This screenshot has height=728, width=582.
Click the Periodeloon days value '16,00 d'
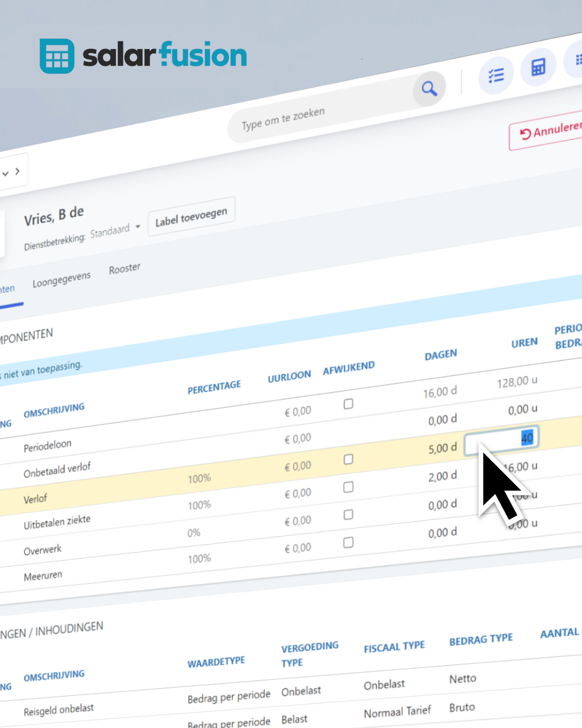click(440, 393)
